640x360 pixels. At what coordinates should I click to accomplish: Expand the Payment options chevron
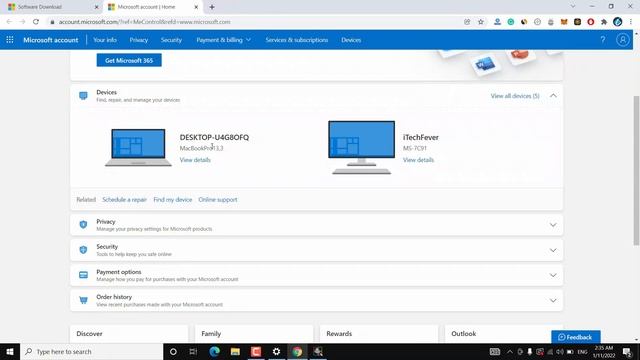pos(553,275)
